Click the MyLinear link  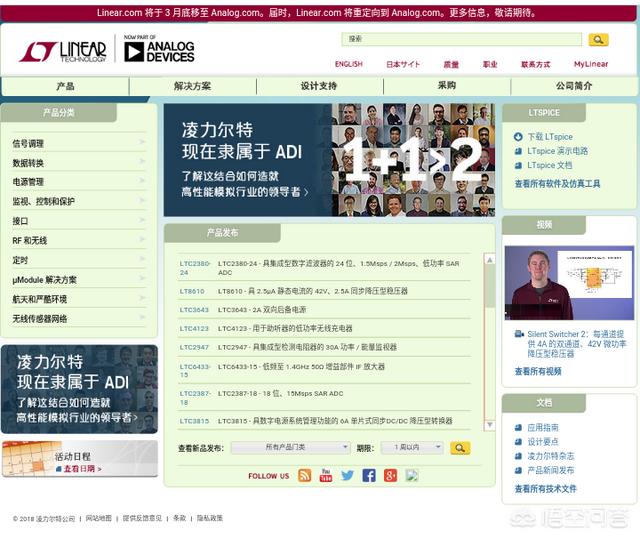pos(590,64)
